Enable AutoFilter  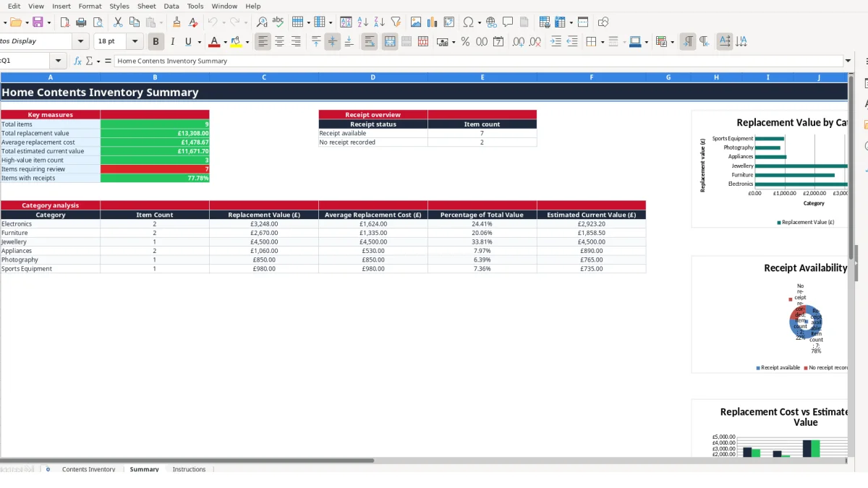(x=396, y=22)
